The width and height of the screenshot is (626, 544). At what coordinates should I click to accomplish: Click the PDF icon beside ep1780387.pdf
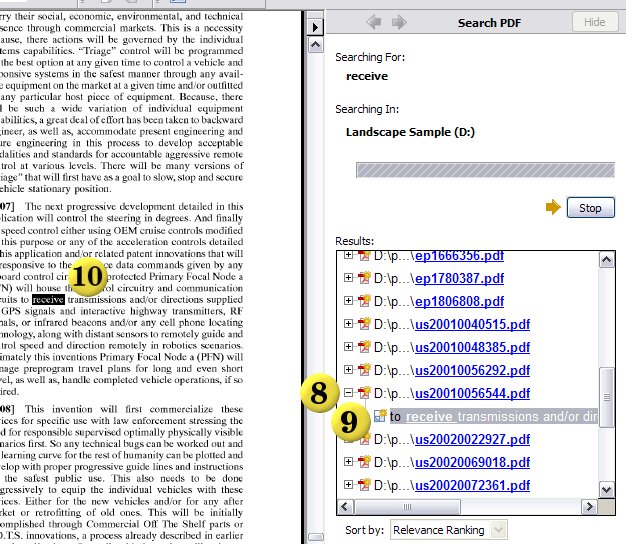(364, 277)
